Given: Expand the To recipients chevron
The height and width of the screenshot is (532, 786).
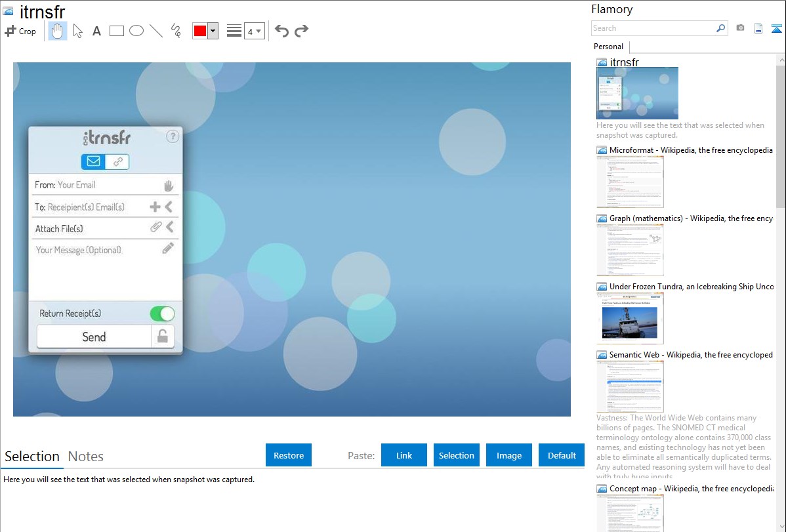Looking at the screenshot, I should coord(169,207).
